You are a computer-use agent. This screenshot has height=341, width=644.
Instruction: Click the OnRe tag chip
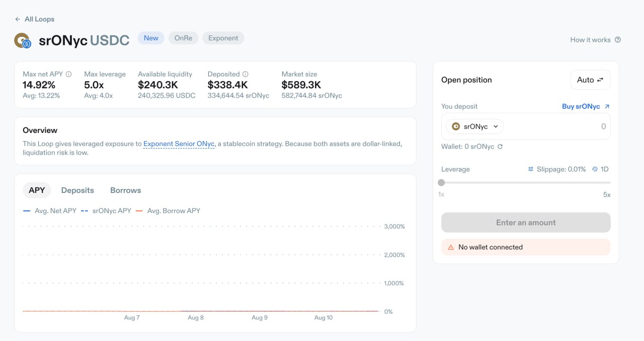coord(183,38)
